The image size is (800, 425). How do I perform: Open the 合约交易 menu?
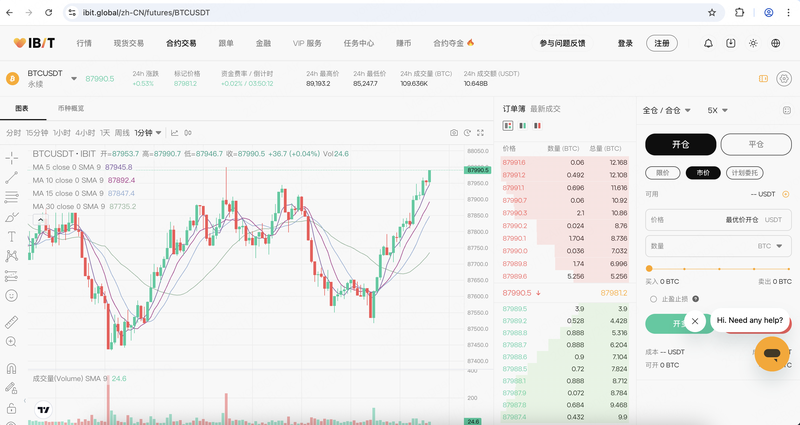tap(181, 43)
